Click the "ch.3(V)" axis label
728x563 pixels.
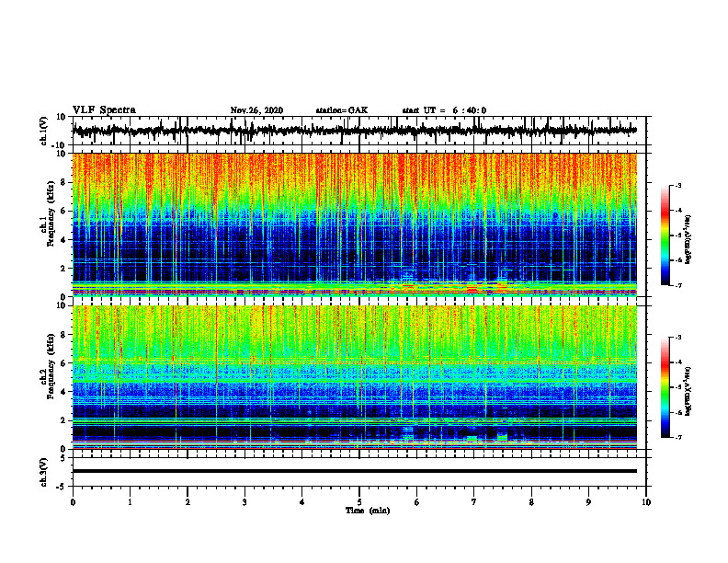[44, 472]
